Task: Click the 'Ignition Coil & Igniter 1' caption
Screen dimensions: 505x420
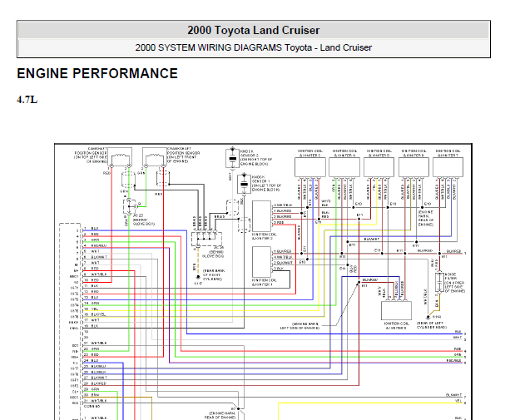Action: pyautogui.click(x=264, y=282)
